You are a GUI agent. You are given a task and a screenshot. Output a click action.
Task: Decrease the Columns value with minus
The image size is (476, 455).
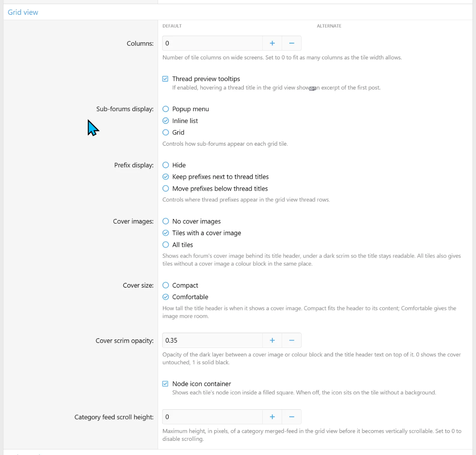(x=292, y=43)
